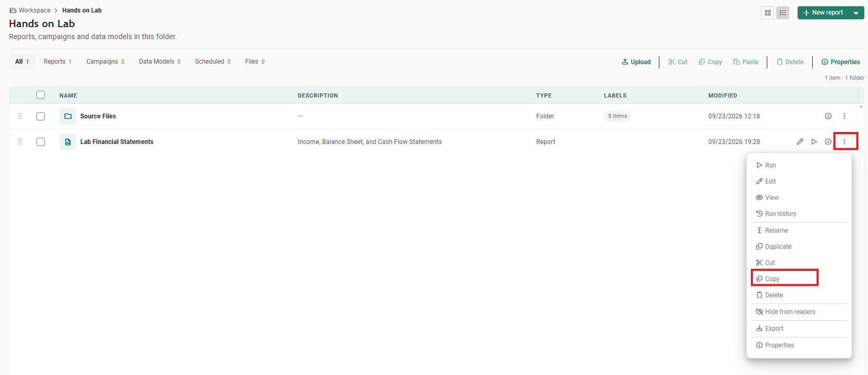This screenshot has height=375, width=868.
Task: Switch to the Data Models tab
Action: [160, 62]
